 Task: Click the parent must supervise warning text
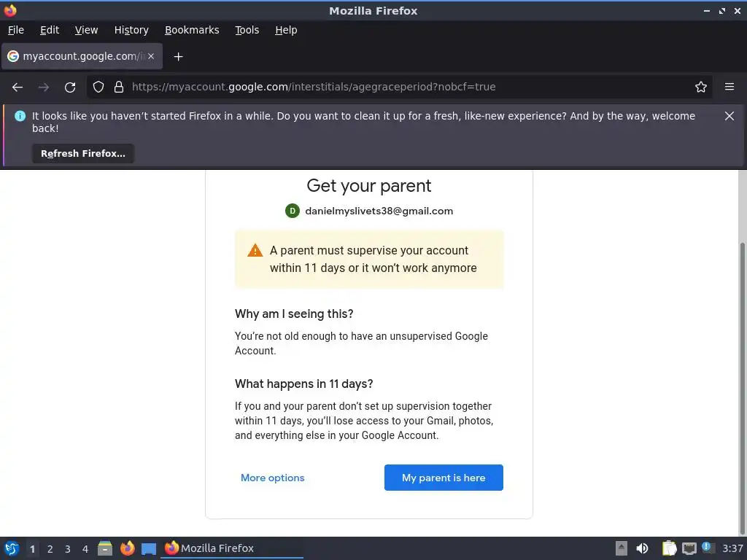[373, 259]
